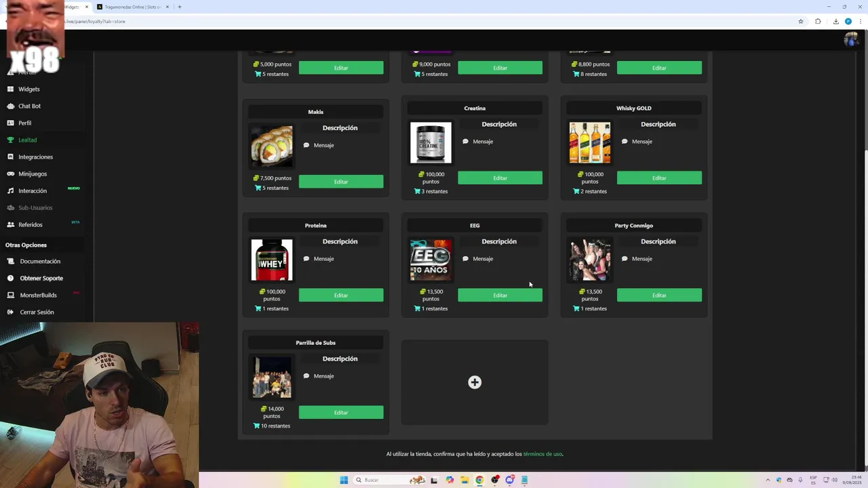Click the Makis sushi thumbnail
This screenshot has height=488, width=868.
tap(272, 146)
